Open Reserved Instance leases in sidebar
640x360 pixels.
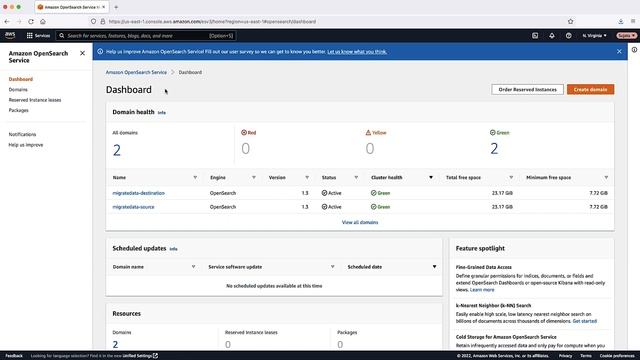pyautogui.click(x=35, y=100)
